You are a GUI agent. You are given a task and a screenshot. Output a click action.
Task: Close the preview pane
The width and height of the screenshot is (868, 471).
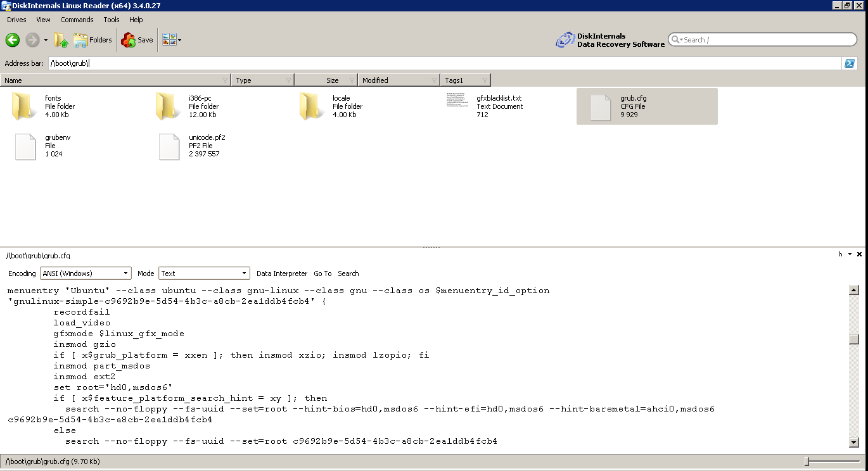[x=859, y=254]
